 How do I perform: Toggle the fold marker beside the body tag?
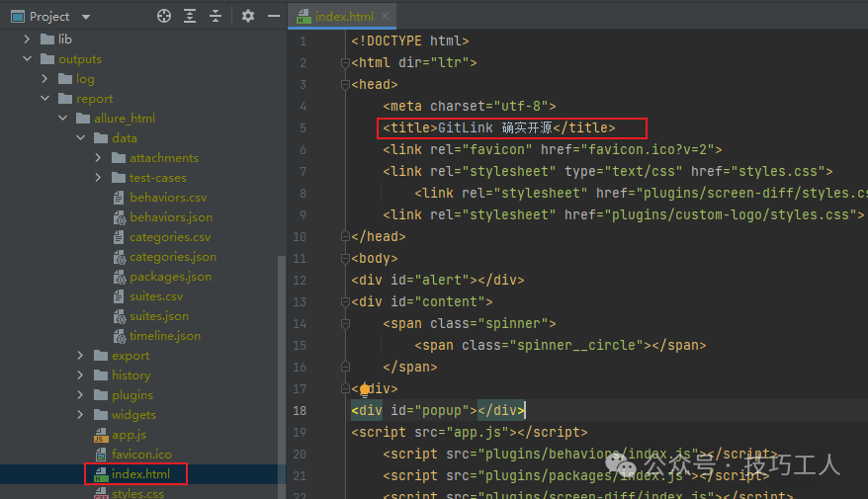coord(345,259)
